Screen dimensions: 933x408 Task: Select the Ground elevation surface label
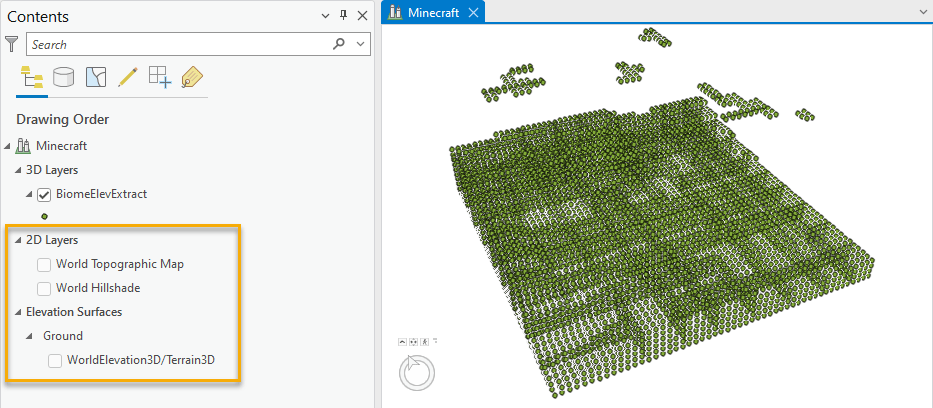(62, 335)
